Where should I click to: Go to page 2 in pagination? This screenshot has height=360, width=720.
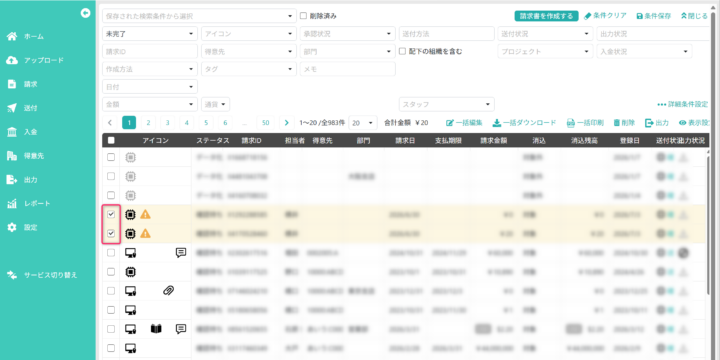148,123
